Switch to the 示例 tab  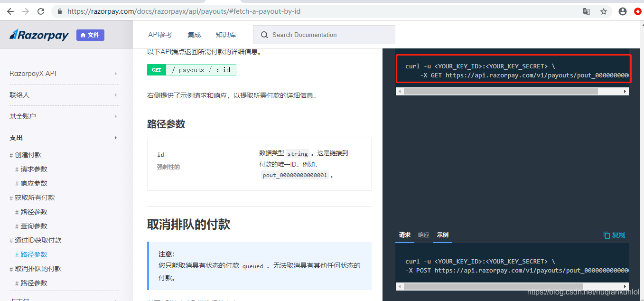click(443, 235)
